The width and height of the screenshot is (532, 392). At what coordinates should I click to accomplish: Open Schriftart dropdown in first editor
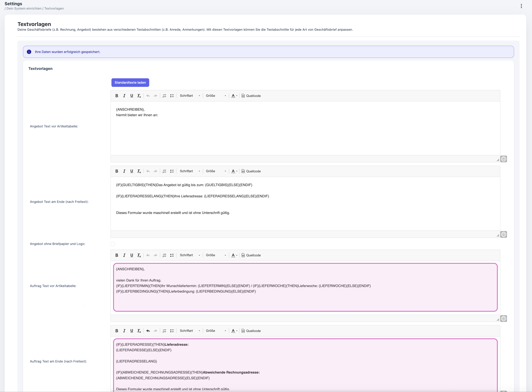190,96
